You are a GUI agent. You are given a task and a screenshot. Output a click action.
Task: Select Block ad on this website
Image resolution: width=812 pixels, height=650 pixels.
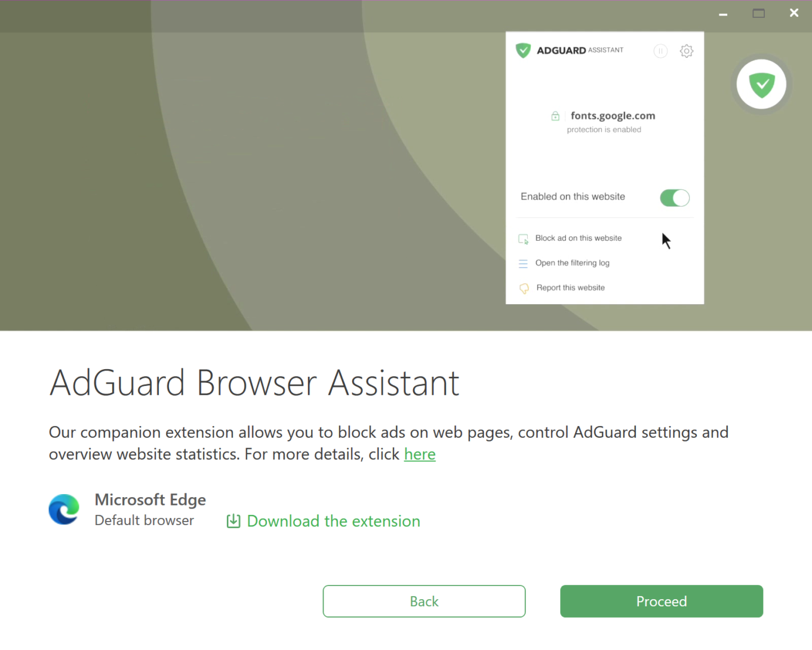tap(578, 238)
